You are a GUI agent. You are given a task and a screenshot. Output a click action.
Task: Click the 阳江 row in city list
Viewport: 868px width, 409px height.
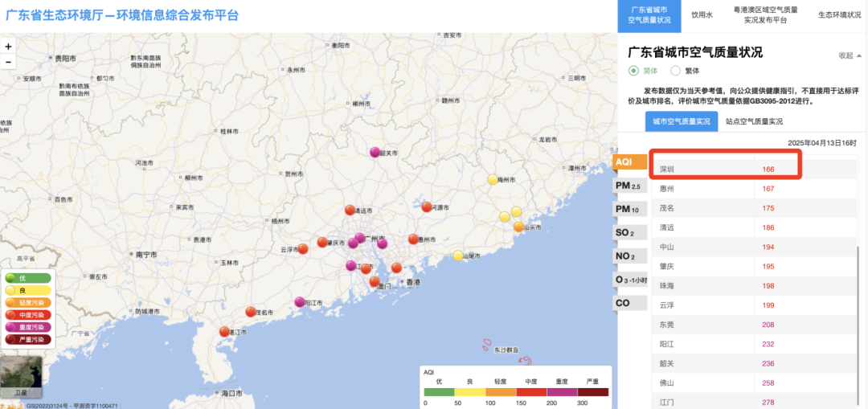755,344
